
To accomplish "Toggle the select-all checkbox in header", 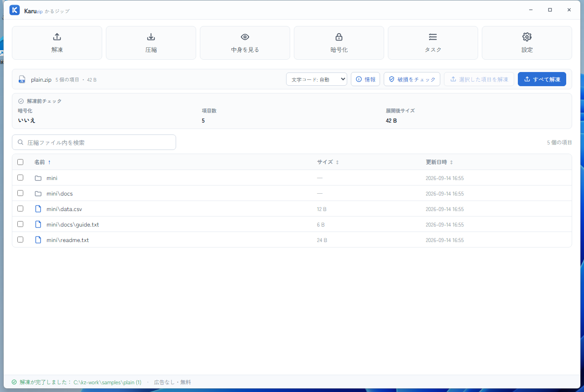I will point(20,162).
